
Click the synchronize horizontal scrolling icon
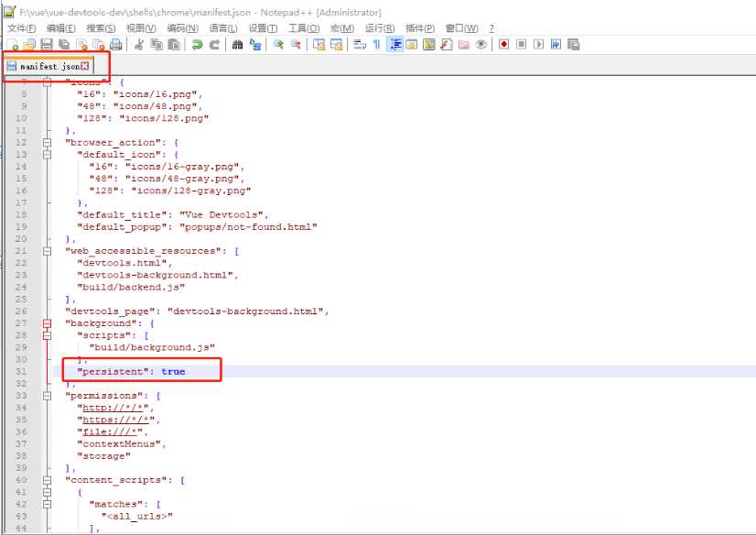pos(336,45)
